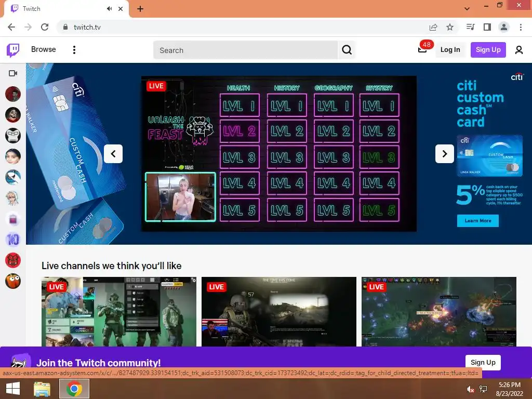Open media control icon in Chrome toolbar
Image resolution: width=532 pixels, height=399 pixels.
pyautogui.click(x=471, y=27)
